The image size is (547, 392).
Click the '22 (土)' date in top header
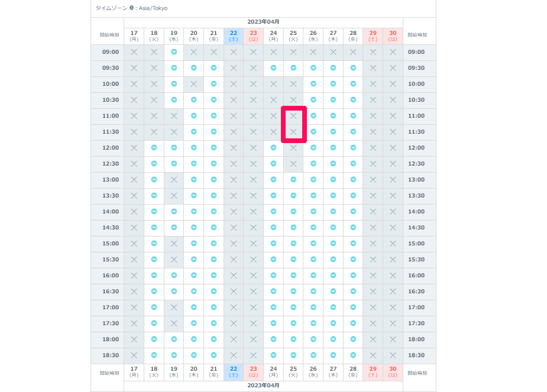click(x=234, y=36)
